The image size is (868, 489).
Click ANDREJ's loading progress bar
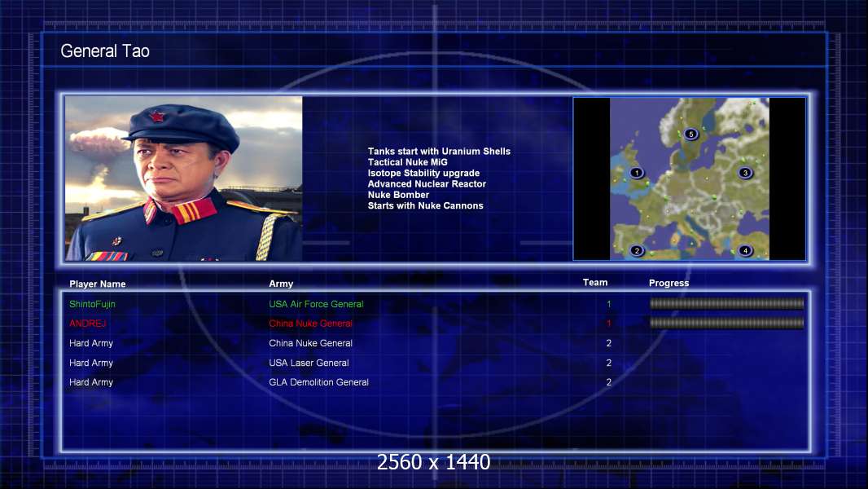point(727,323)
